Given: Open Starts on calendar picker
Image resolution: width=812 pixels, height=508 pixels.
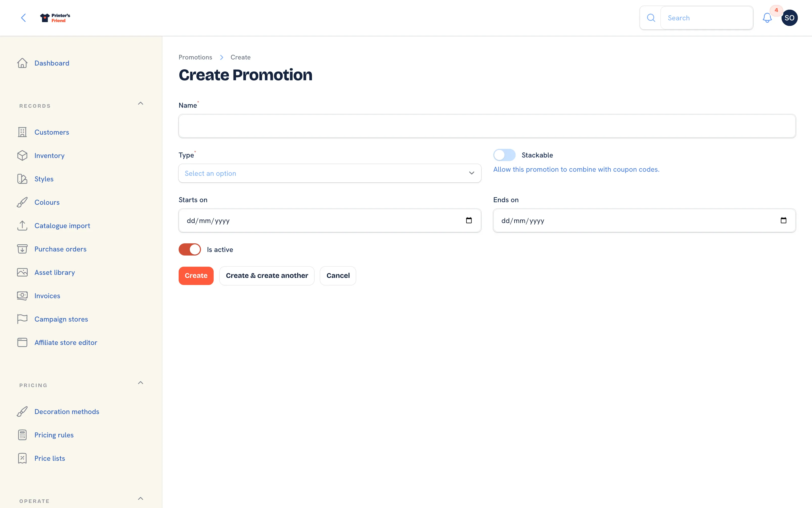Looking at the screenshot, I should tap(469, 220).
